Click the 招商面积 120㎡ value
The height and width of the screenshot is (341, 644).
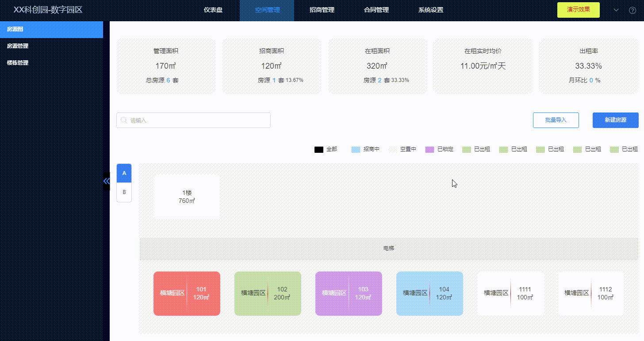pos(272,66)
